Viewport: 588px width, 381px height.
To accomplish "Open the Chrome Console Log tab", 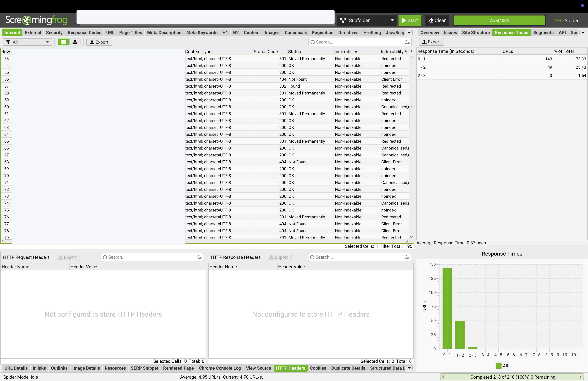I will pyautogui.click(x=220, y=368).
